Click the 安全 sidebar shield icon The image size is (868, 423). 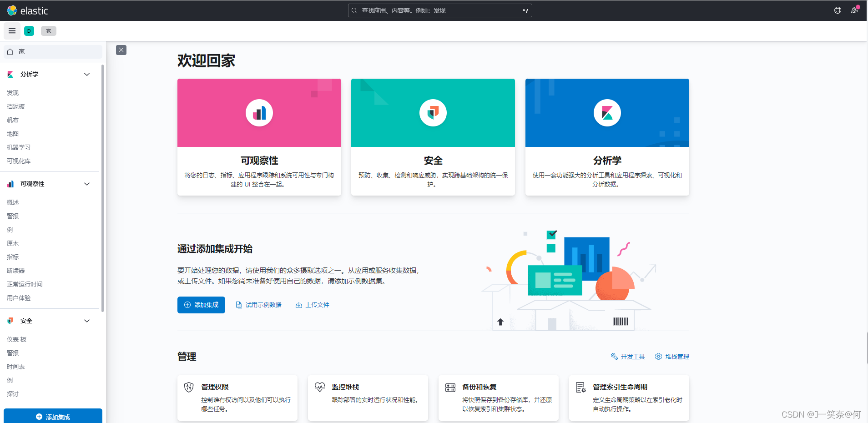(10, 321)
